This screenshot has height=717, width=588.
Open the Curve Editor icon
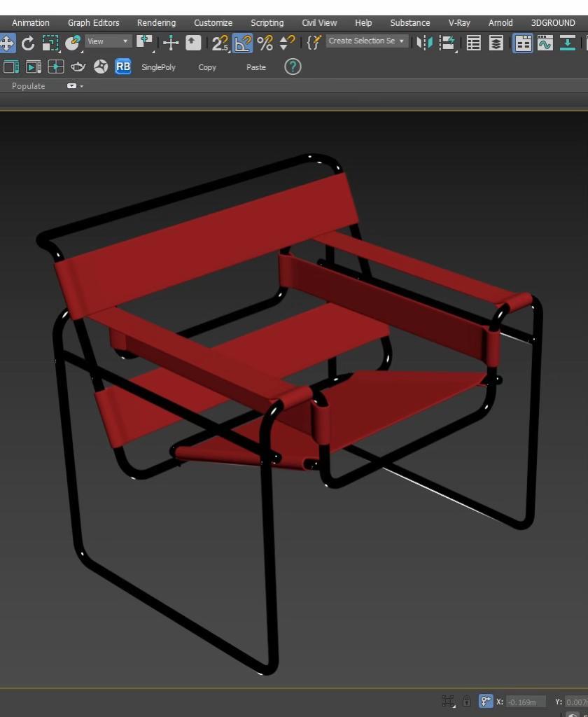[545, 43]
